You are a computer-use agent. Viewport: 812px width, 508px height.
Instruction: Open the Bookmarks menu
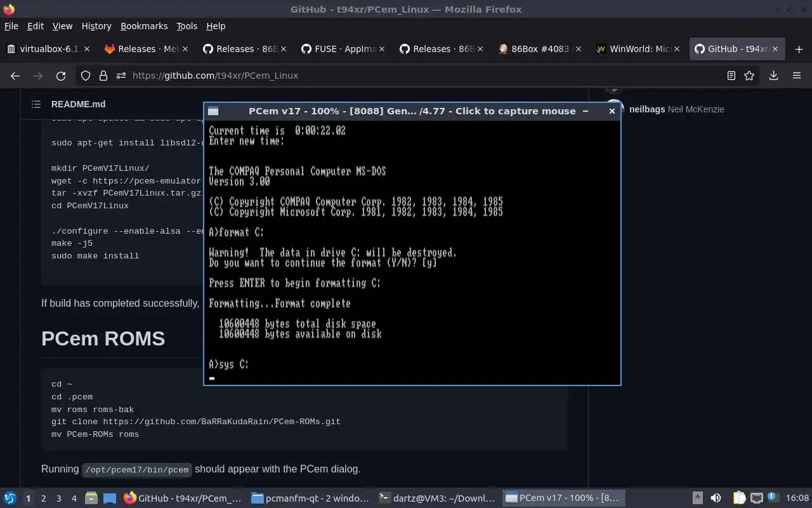pos(144,26)
